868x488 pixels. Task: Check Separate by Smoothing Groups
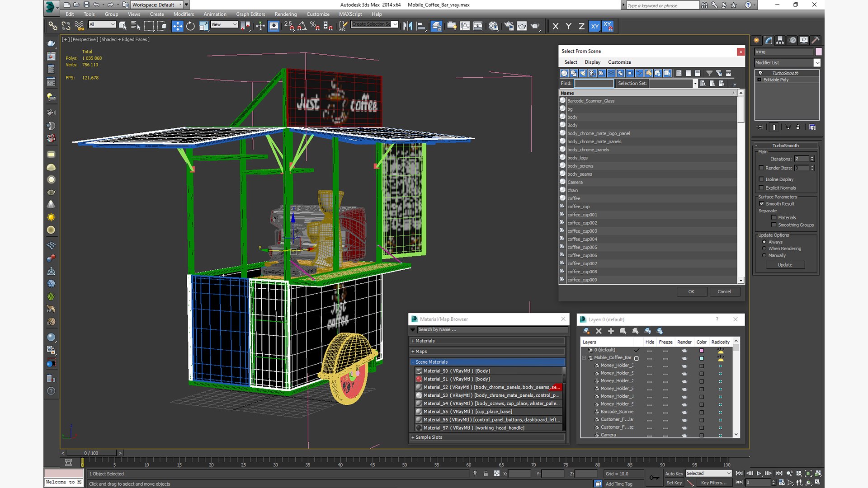(774, 225)
